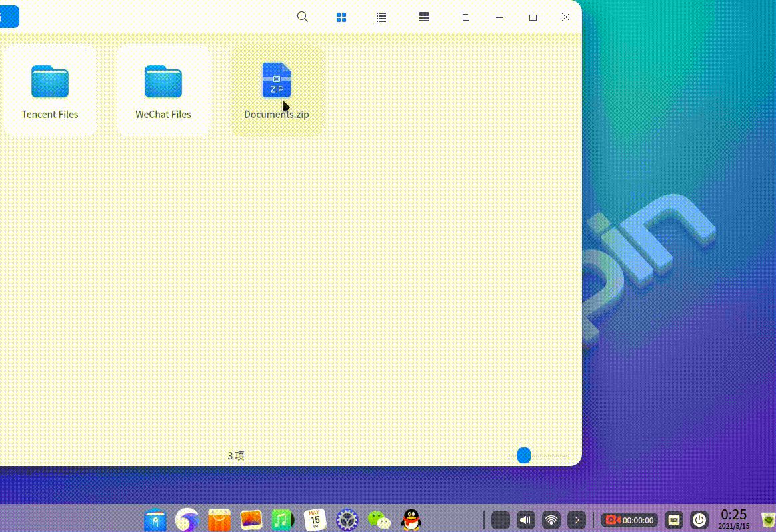
Task: Open the power button menu in dock
Action: [x=699, y=520]
